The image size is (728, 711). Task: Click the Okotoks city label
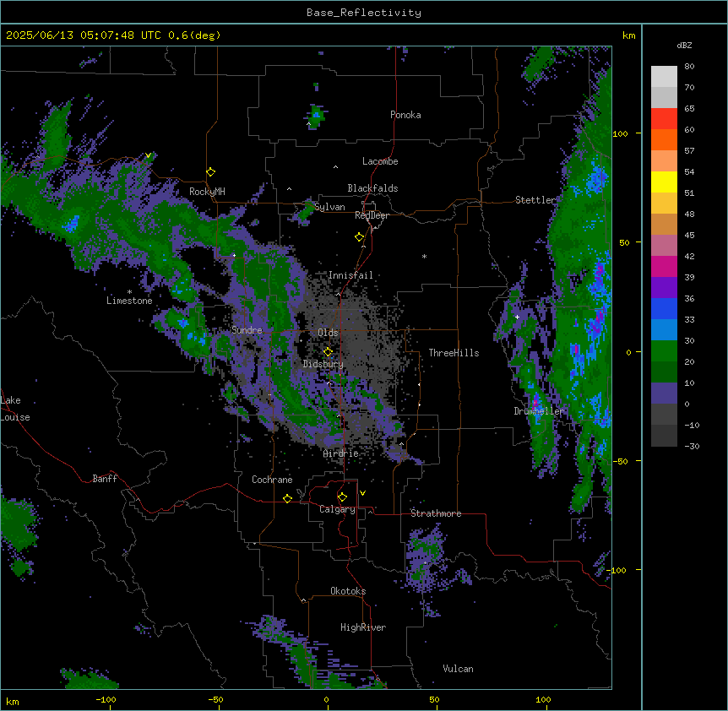pyautogui.click(x=348, y=591)
